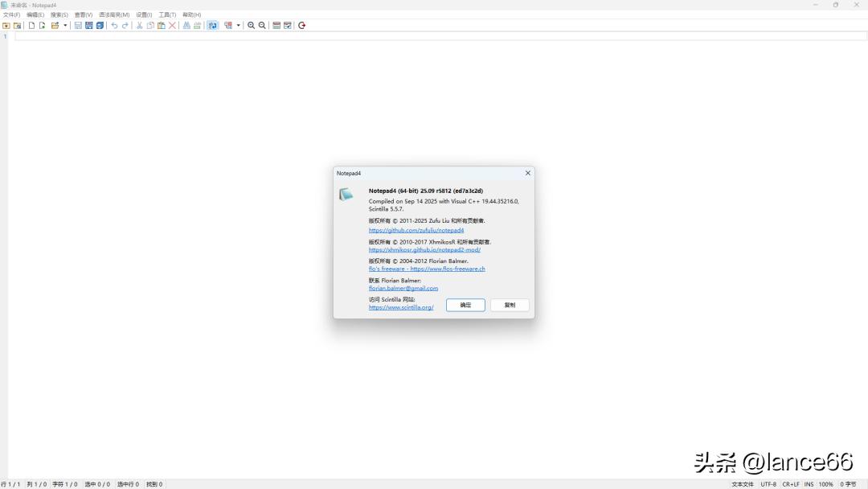Image resolution: width=868 pixels, height=489 pixels.
Task: Click the '字符 1 / 0' status bar entry
Action: pyautogui.click(x=65, y=484)
